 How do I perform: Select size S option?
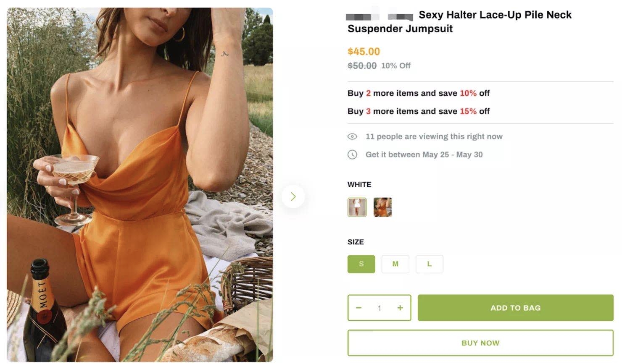click(361, 264)
